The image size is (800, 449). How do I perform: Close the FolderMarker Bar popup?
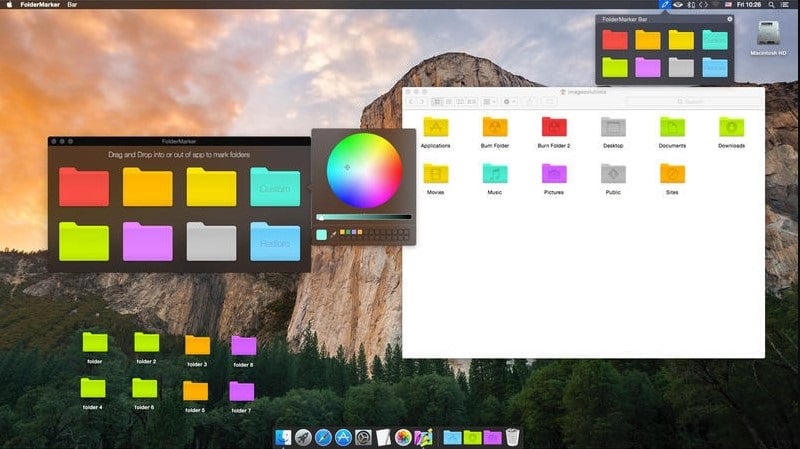coord(729,19)
